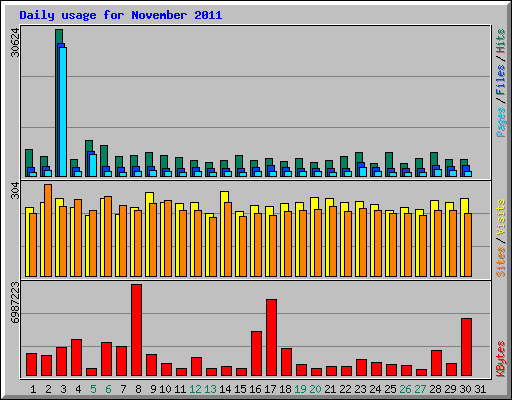This screenshot has height=400, width=512.
Task: Click green weekend day label 27
Action: 420,389
